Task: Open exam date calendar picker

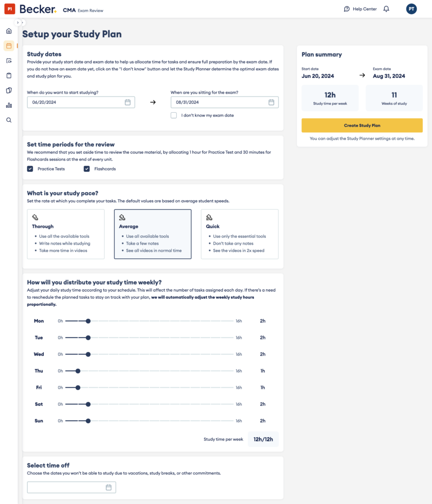Action: (x=271, y=102)
